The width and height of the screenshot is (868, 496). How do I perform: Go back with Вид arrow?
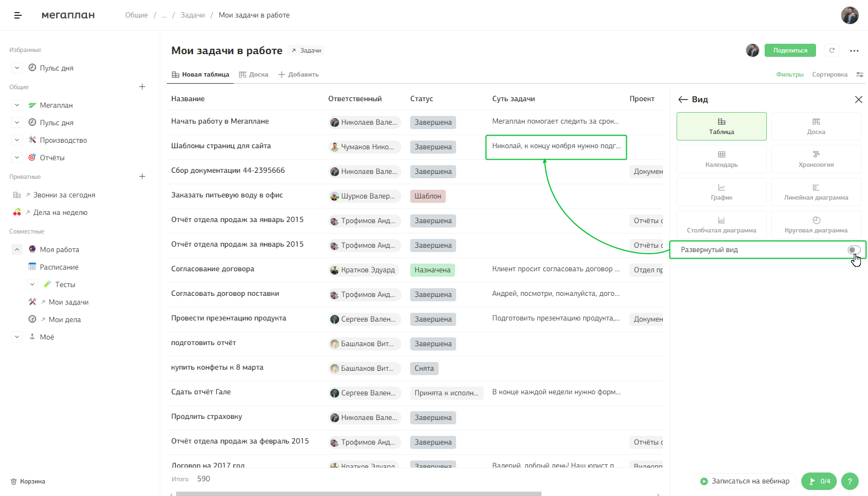[x=683, y=100]
